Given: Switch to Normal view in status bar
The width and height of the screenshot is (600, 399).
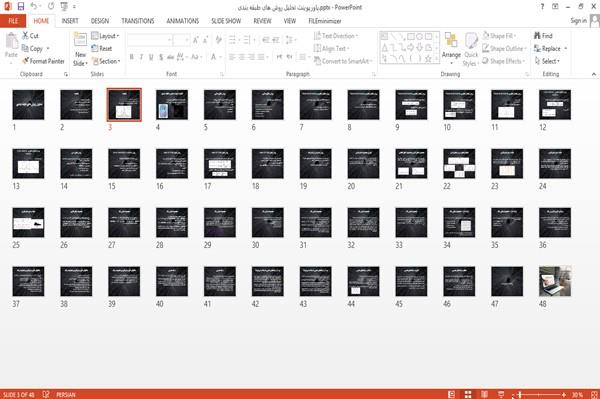Looking at the screenshot, I should click(452, 394).
